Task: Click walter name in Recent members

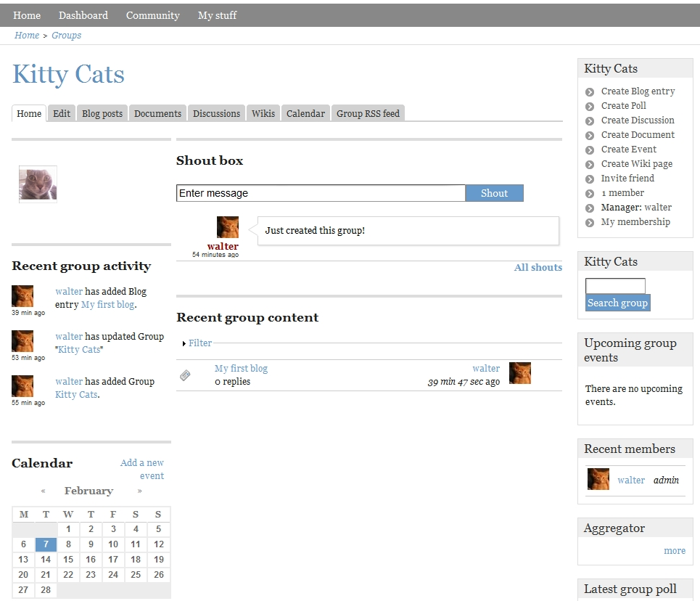Action: (631, 480)
